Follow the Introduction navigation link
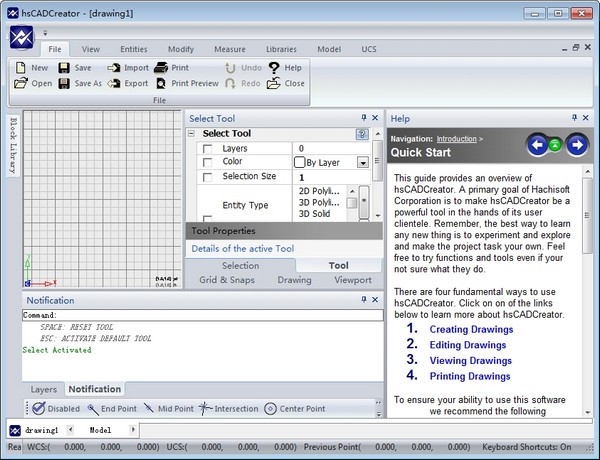600x460 pixels. (456, 139)
